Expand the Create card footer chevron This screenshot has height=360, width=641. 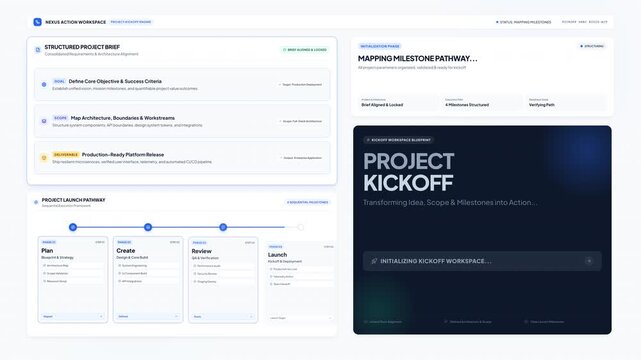176,317
